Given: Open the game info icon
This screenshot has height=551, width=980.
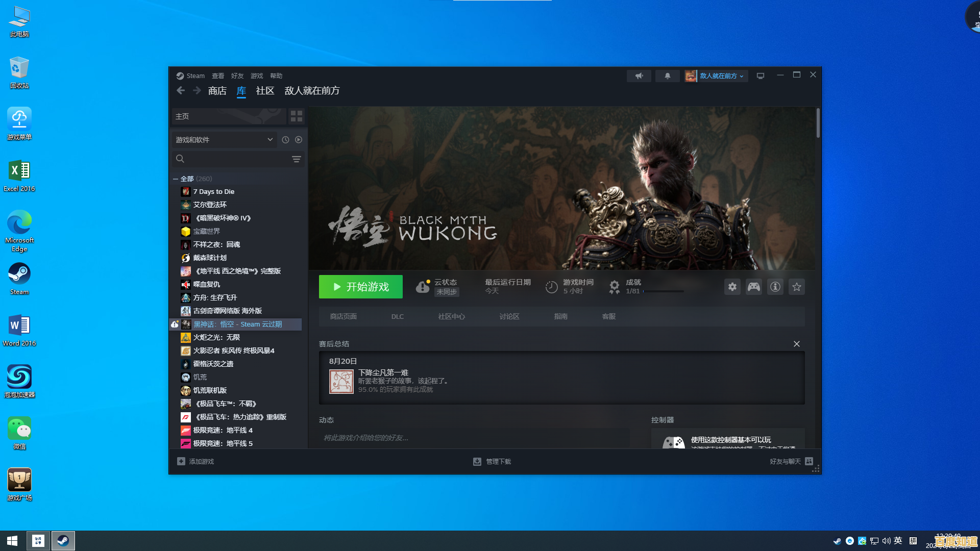Looking at the screenshot, I should (x=775, y=287).
